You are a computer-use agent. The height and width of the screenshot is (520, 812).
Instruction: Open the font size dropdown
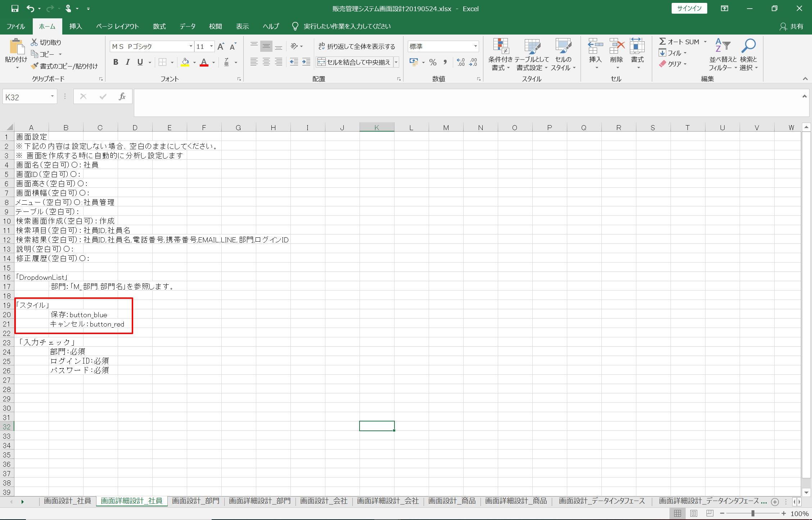[212, 46]
